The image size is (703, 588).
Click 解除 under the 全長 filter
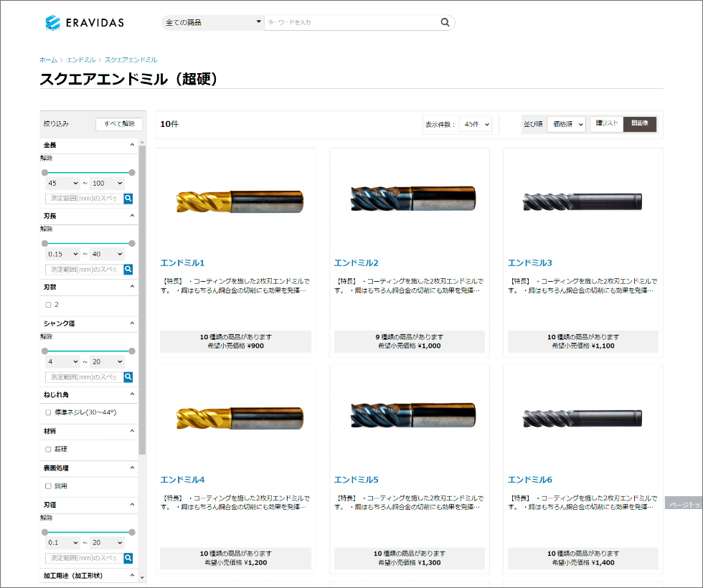pyautogui.click(x=46, y=158)
